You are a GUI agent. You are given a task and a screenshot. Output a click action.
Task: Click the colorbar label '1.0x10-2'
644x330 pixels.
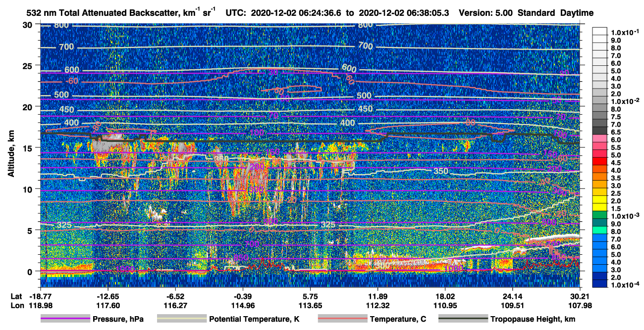click(x=626, y=101)
